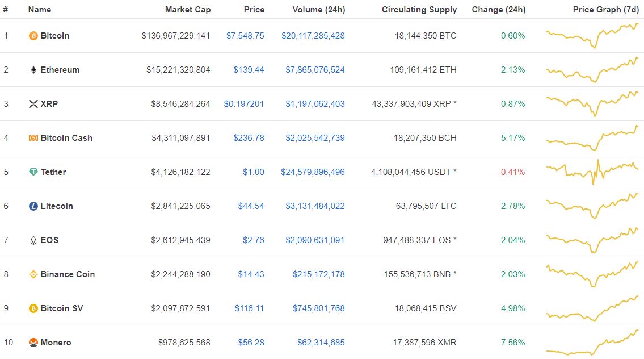Click the Bitcoin Cash logo icon
The width and height of the screenshot is (644, 359).
pyautogui.click(x=33, y=138)
